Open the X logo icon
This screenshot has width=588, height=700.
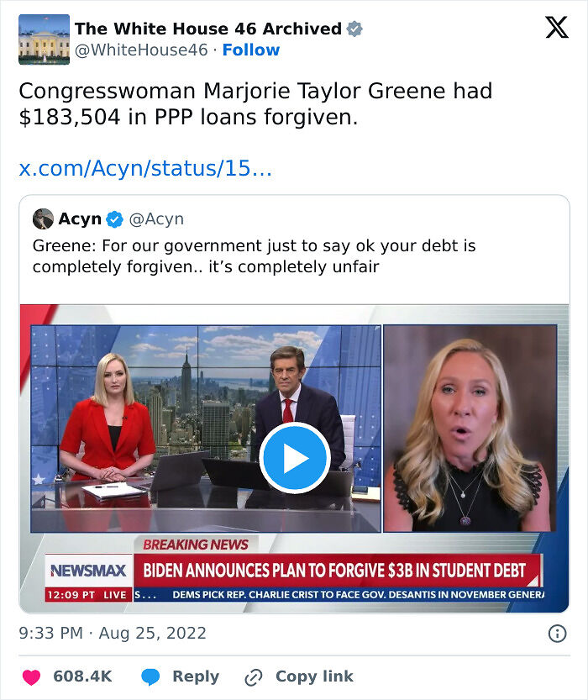pos(557,27)
